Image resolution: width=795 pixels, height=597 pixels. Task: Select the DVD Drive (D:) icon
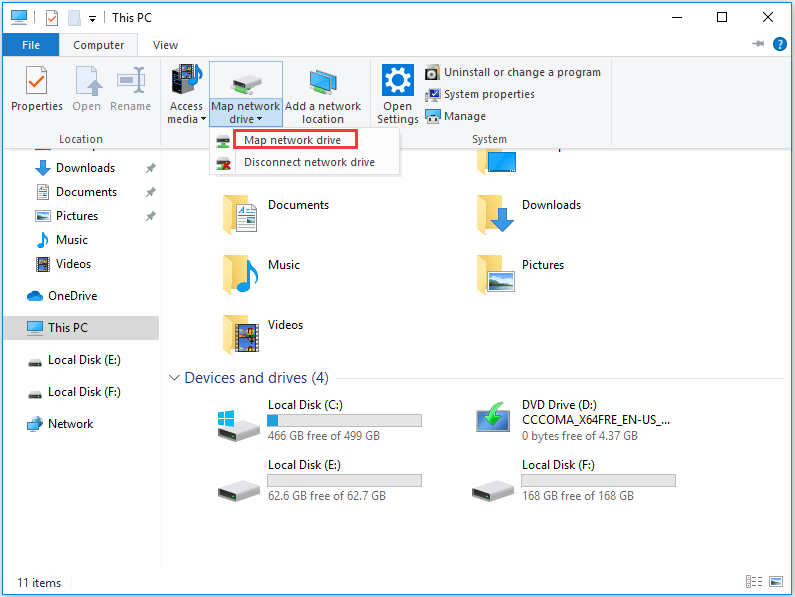(493, 416)
